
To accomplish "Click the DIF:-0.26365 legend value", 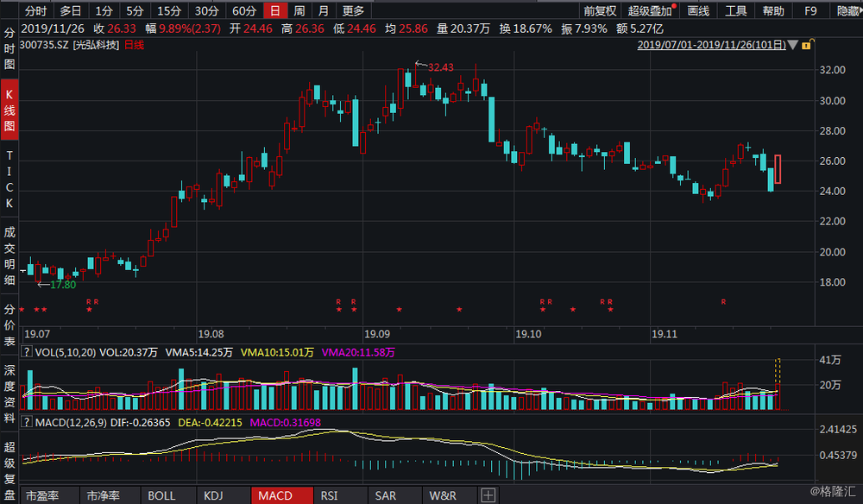I will (x=141, y=423).
